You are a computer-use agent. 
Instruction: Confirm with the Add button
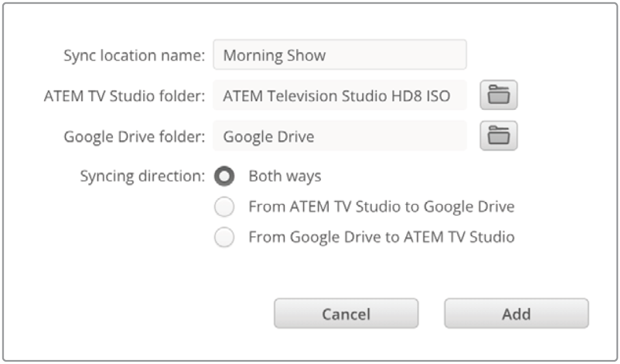pyautogui.click(x=516, y=314)
